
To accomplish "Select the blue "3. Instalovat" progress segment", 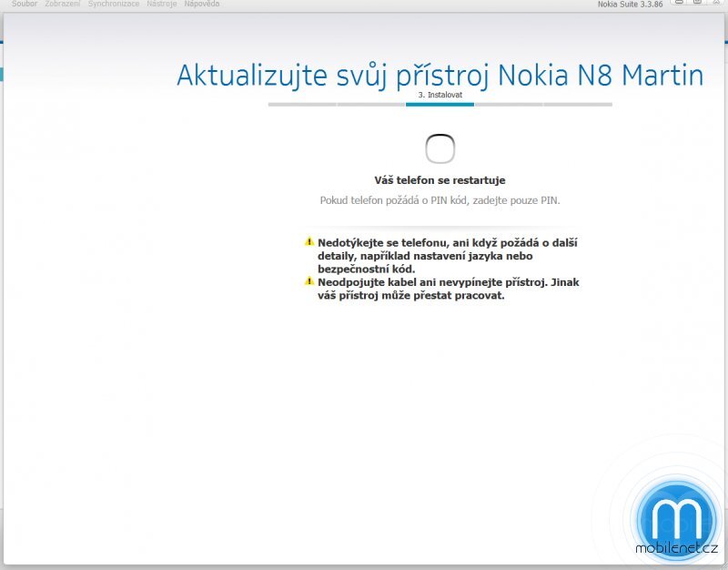I will pyautogui.click(x=440, y=107).
